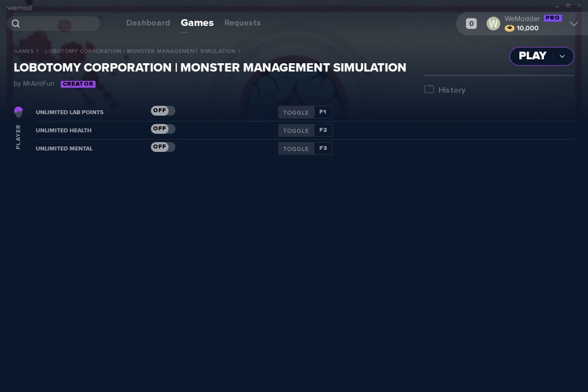588x392 pixels.
Task: Click the UNLIMITED MENTAL label
Action: pyautogui.click(x=64, y=149)
